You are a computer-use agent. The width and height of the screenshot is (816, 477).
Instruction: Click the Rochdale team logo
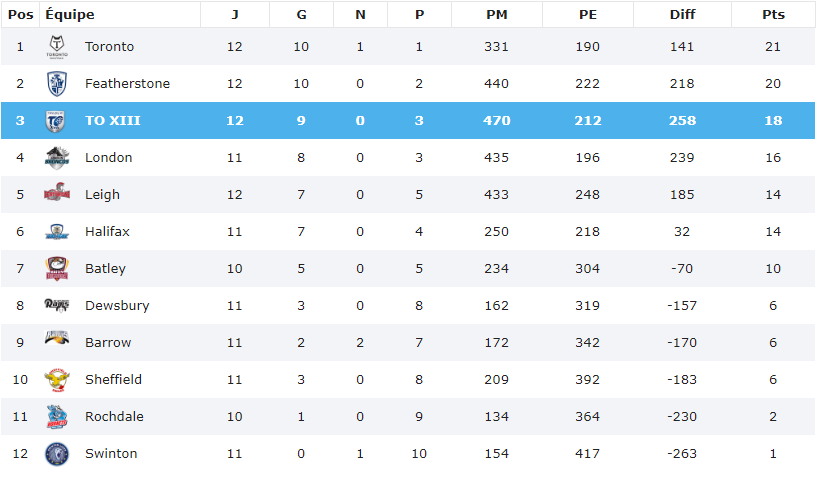tap(57, 416)
